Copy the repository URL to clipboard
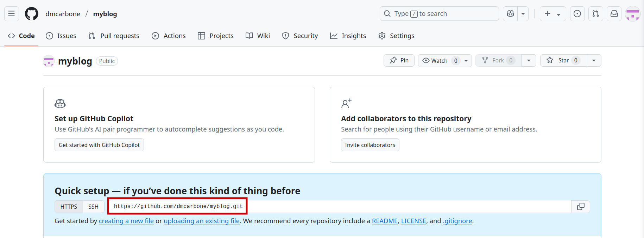644x238 pixels. tap(581, 207)
